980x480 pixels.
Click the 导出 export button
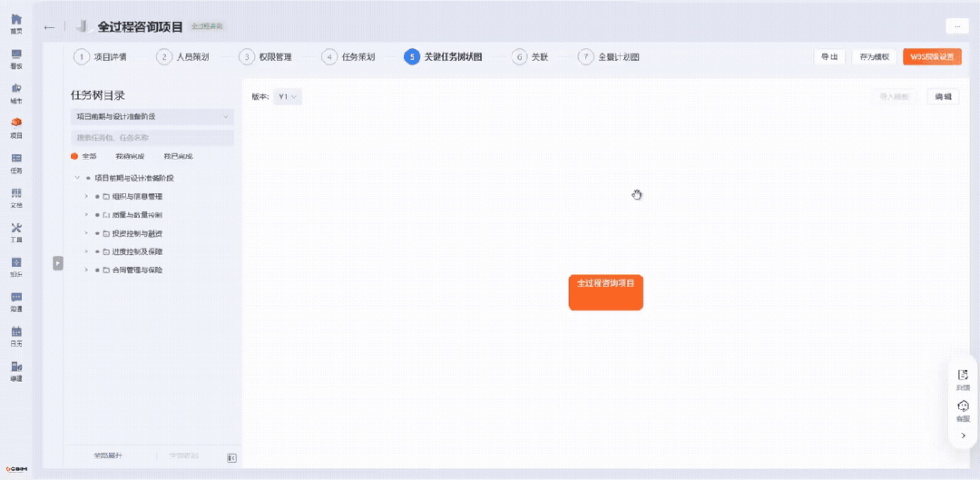(x=829, y=57)
